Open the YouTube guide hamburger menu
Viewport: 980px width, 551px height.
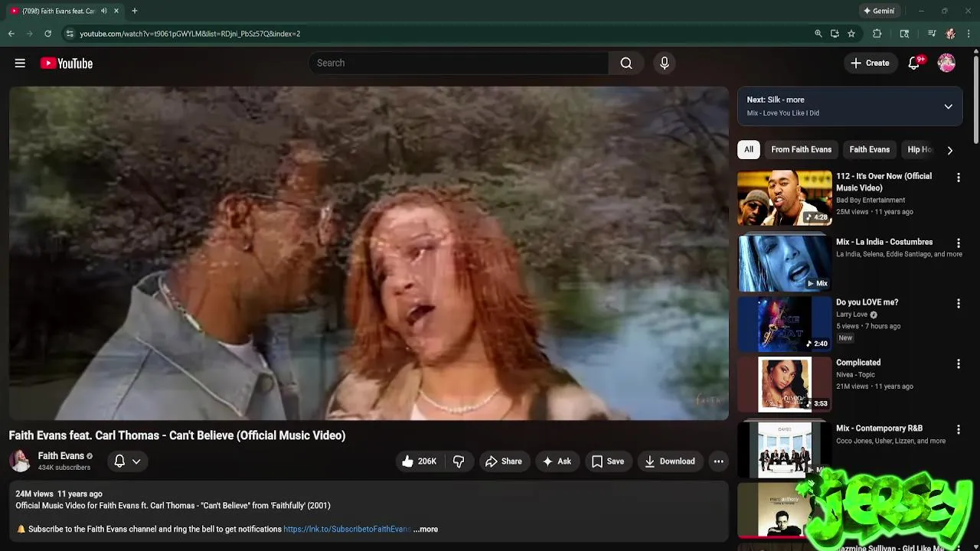[20, 64]
